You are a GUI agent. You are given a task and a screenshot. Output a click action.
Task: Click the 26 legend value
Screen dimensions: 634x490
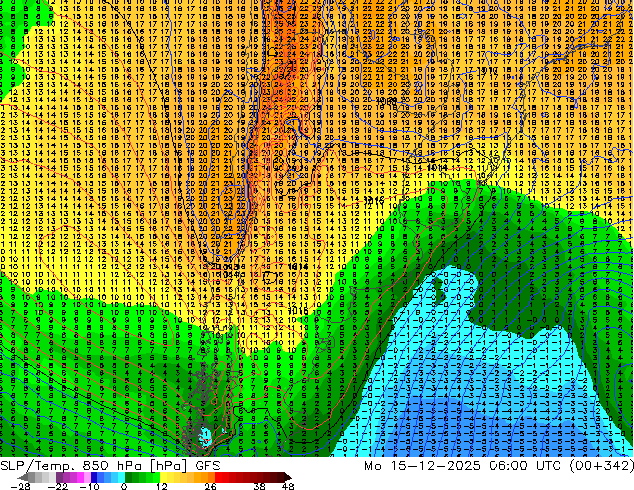click(210, 486)
